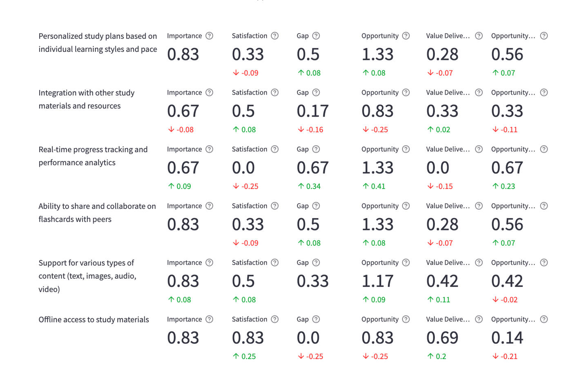588x368 pixels.
Task: Click Importance help icon for Real-time progress tracking
Action: 209,149
